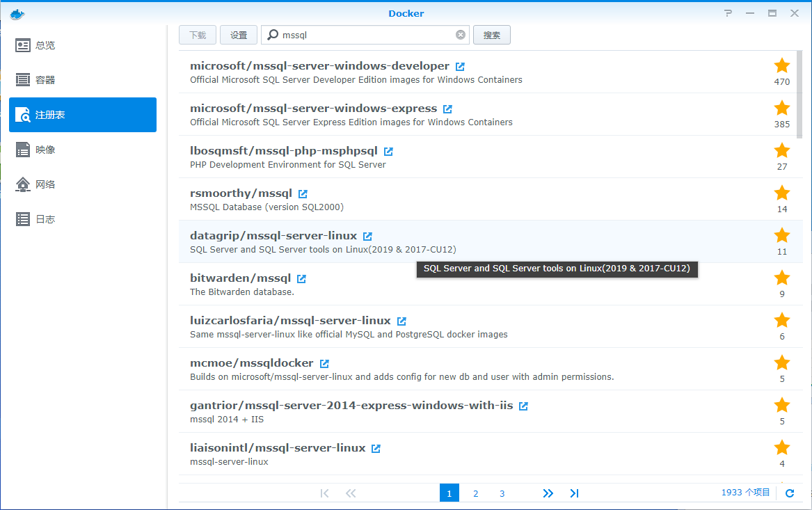
Task: Open the 网络 network section
Action: click(83, 184)
